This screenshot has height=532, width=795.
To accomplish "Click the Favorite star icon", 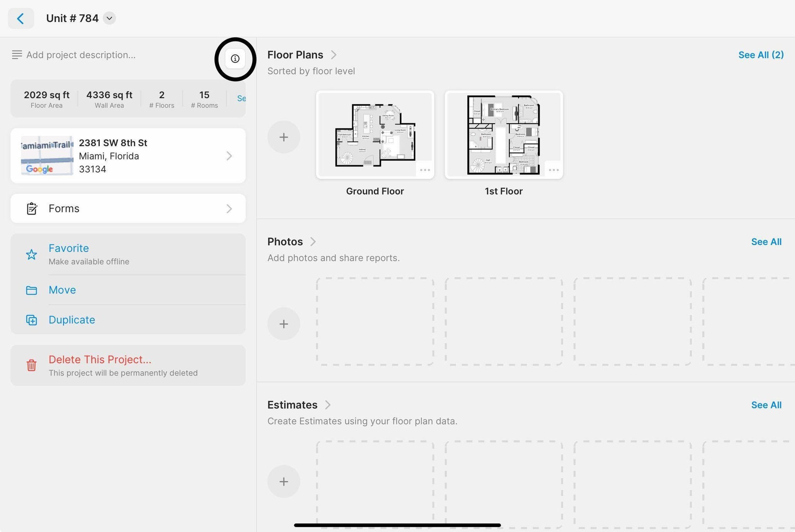I will tap(32, 254).
